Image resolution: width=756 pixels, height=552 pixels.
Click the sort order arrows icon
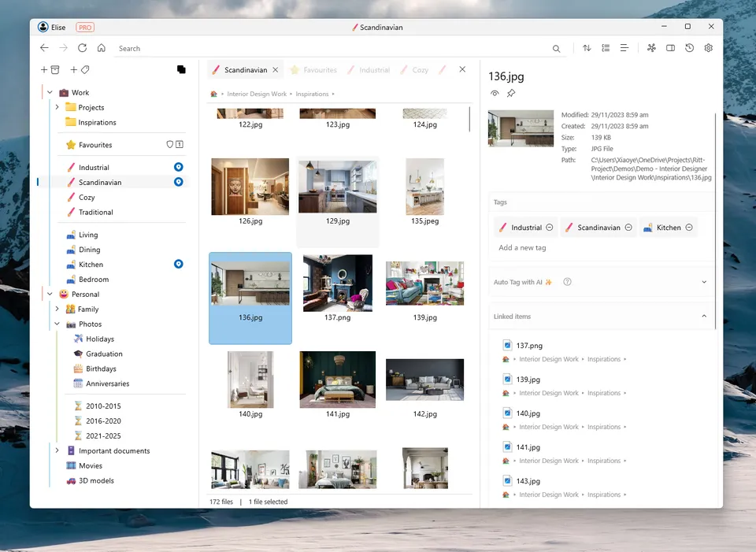[x=587, y=48]
